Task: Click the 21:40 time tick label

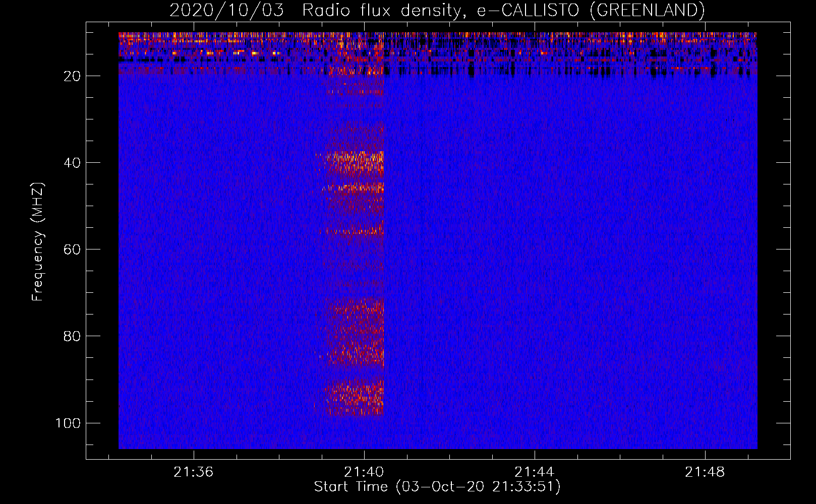Action: [364, 472]
